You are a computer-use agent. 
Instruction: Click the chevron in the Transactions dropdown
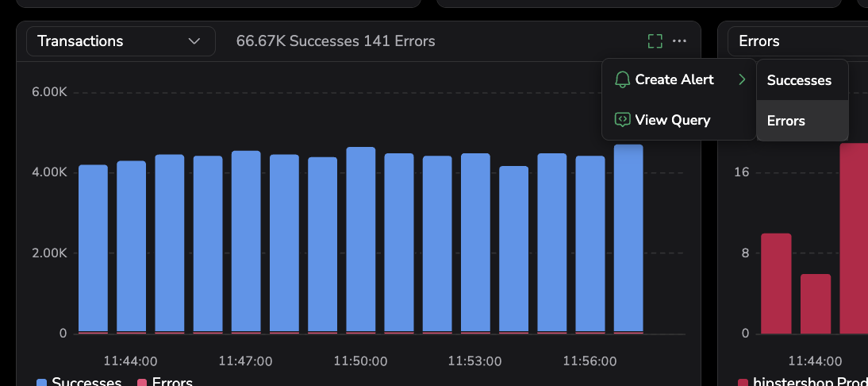tap(194, 41)
